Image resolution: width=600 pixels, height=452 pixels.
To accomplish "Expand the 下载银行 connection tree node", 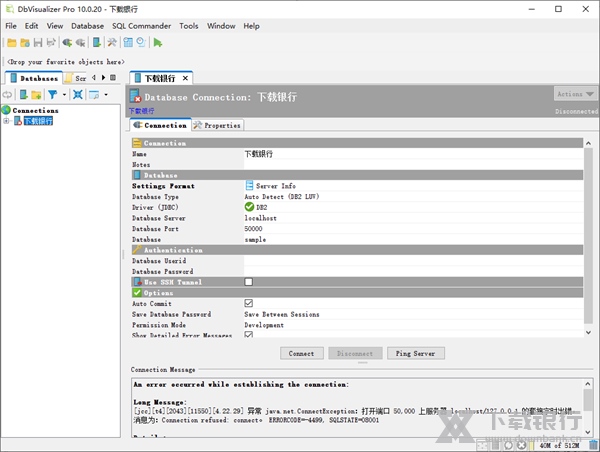I will 7,121.
